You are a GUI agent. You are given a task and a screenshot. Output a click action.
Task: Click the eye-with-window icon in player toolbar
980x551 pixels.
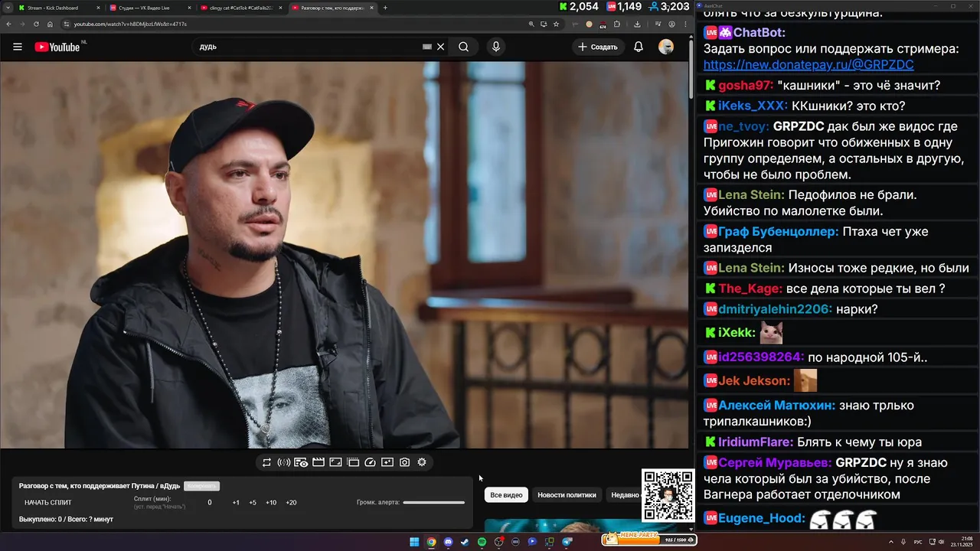point(301,462)
